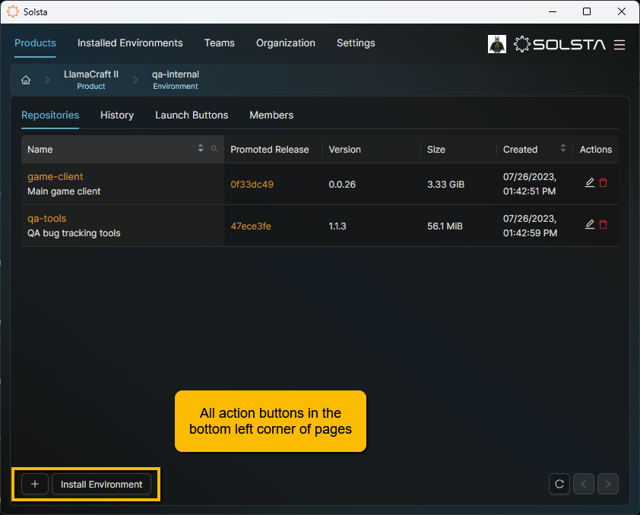This screenshot has width=640, height=515.
Task: Select qa-internal environment breadcrumb
Action: (x=176, y=80)
